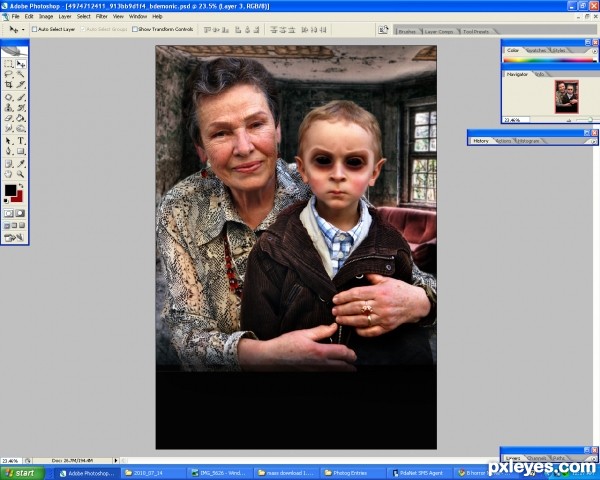Select the Paint Bucket tool
The image size is (600, 480).
[x=21, y=118]
